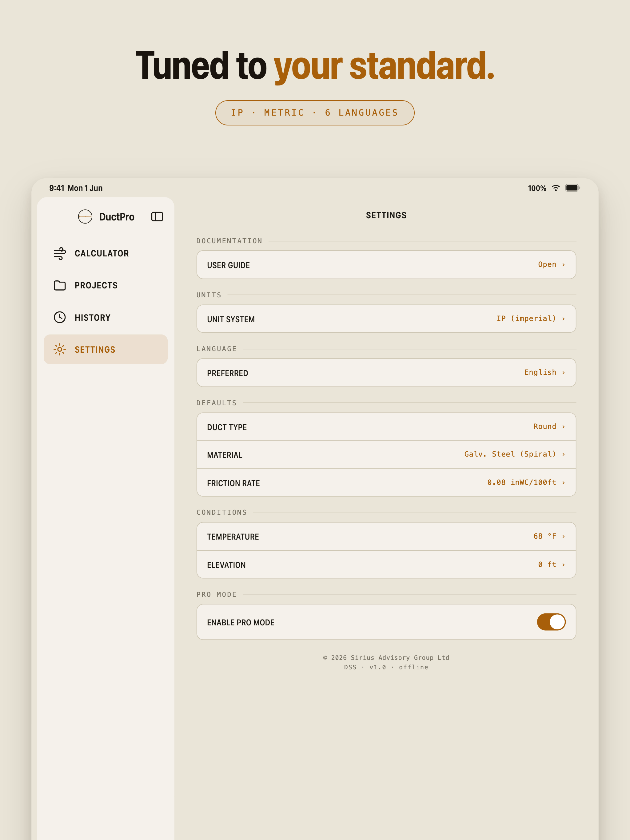Image resolution: width=630 pixels, height=840 pixels.
Task: Click chevron beside Galv. Steel (Spiral)
Action: click(564, 454)
